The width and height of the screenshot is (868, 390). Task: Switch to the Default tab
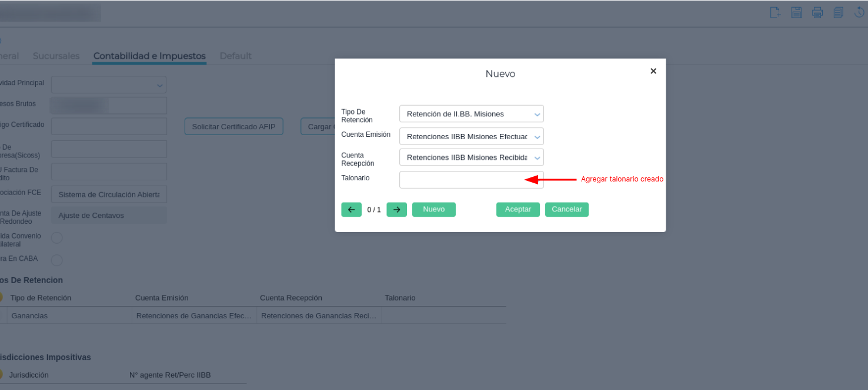(236, 56)
